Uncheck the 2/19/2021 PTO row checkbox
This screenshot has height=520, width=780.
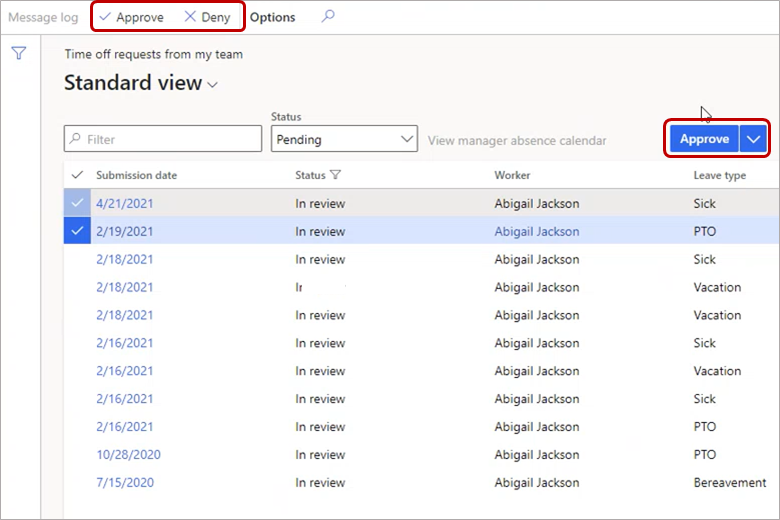pyautogui.click(x=78, y=231)
